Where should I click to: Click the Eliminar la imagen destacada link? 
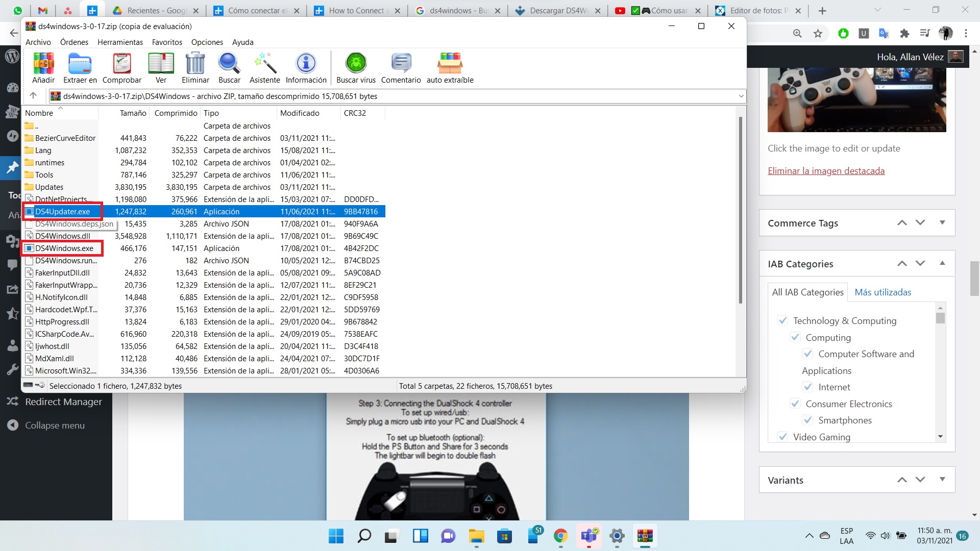pyautogui.click(x=826, y=170)
